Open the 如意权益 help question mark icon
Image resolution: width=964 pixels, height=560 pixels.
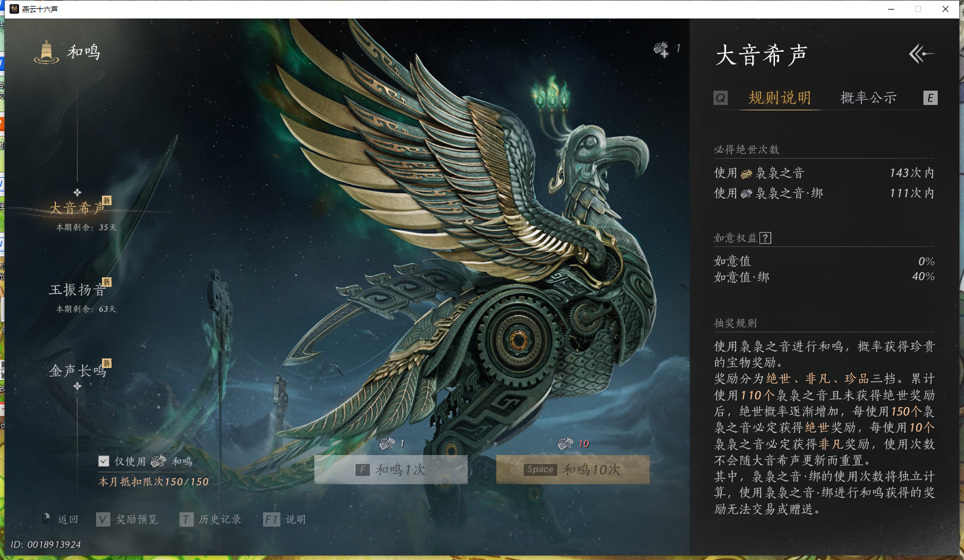tap(765, 237)
